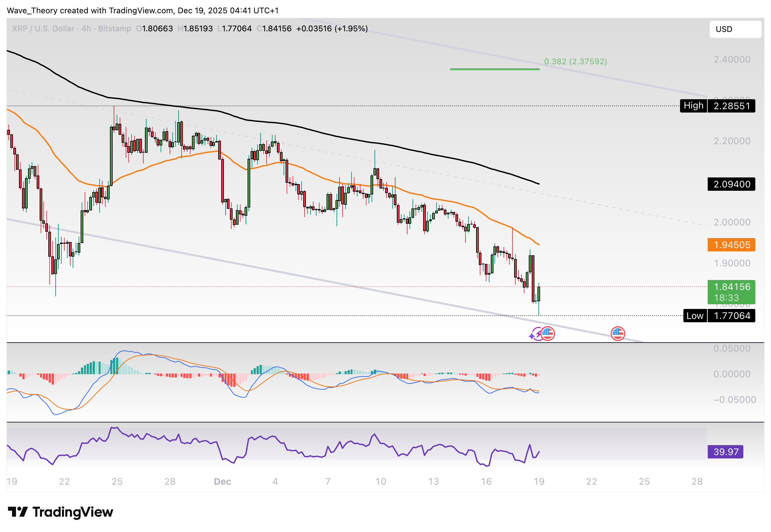Click the 2.40000 price scale label
This screenshot has width=771, height=532.
click(732, 60)
